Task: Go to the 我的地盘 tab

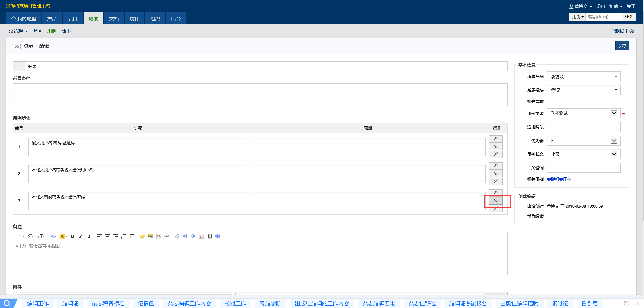Action: coord(24,19)
